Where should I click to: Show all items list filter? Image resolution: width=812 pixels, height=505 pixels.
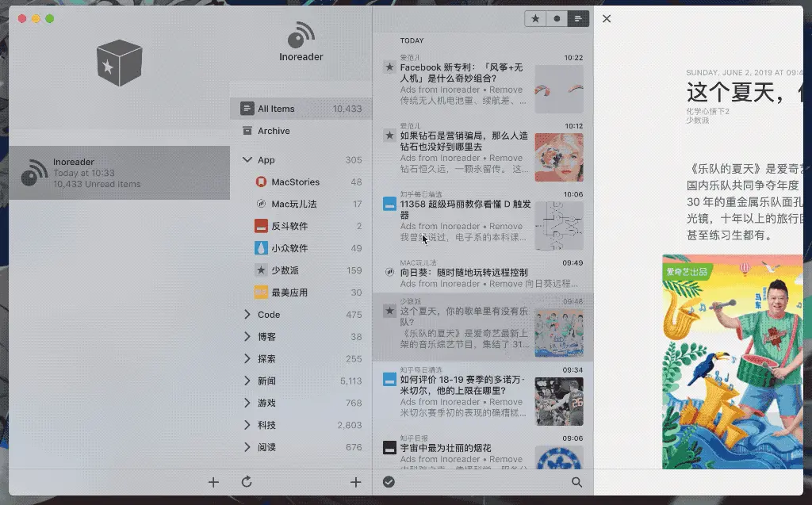(578, 19)
